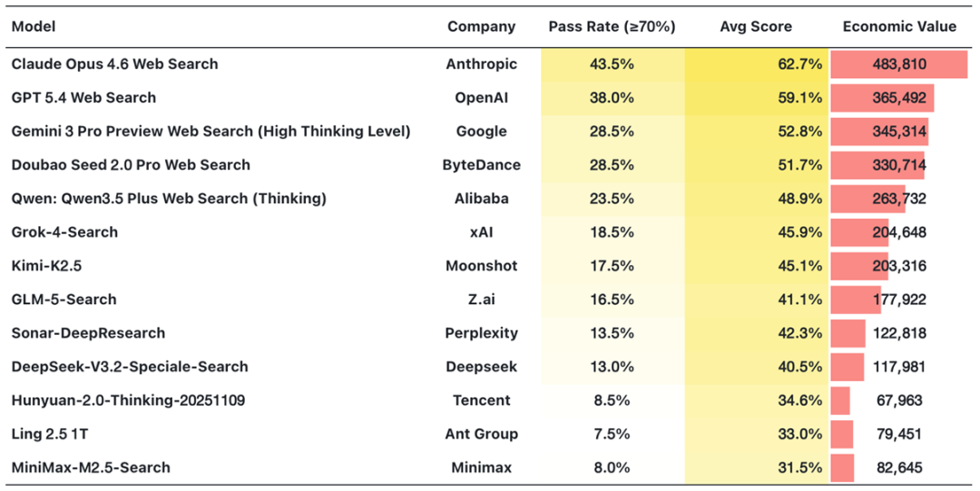Click the Grok-4-Search model name

tap(64, 232)
